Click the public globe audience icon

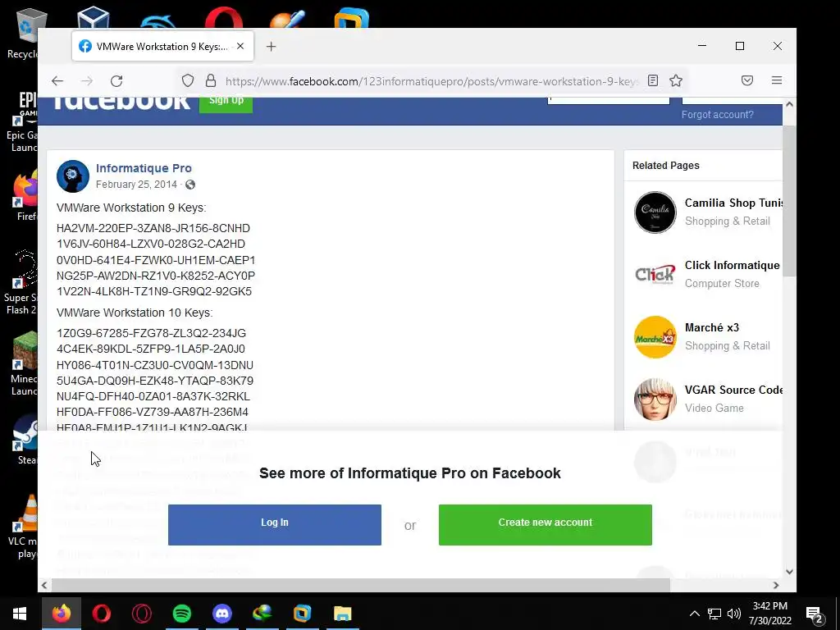(x=190, y=185)
